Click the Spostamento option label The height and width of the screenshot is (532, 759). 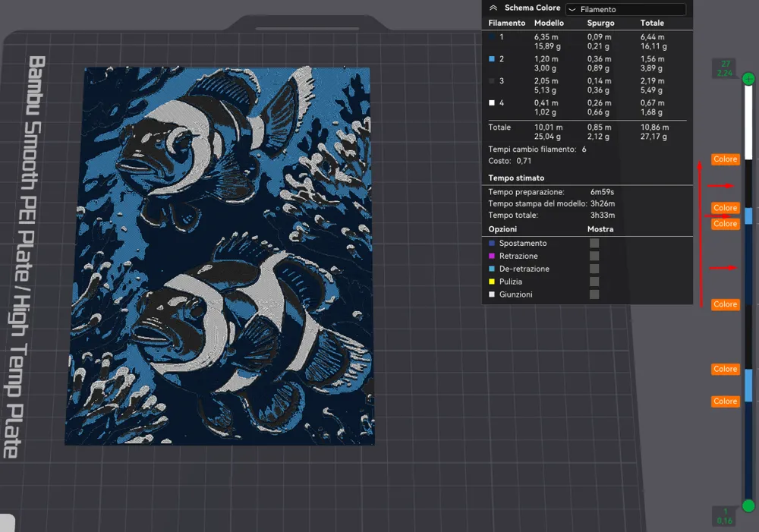pos(523,243)
